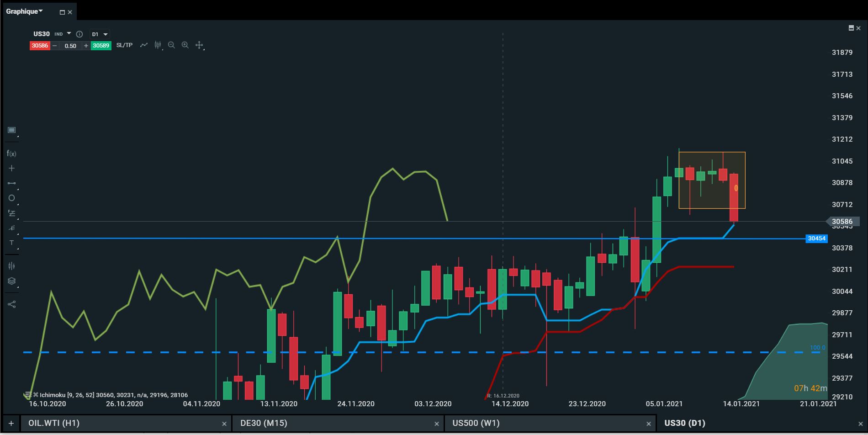Zoom in the chart with magnifier

point(185,45)
